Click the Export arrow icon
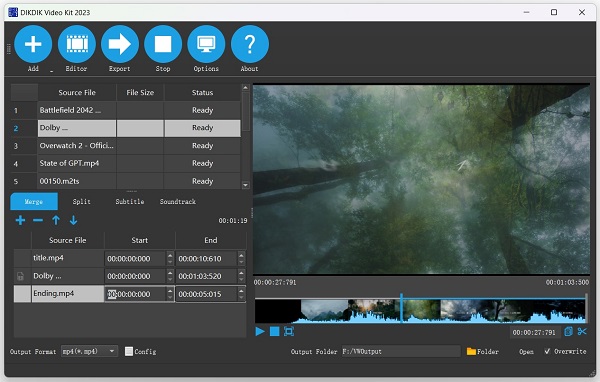Screen dimensions: 600x382 [x=120, y=44]
